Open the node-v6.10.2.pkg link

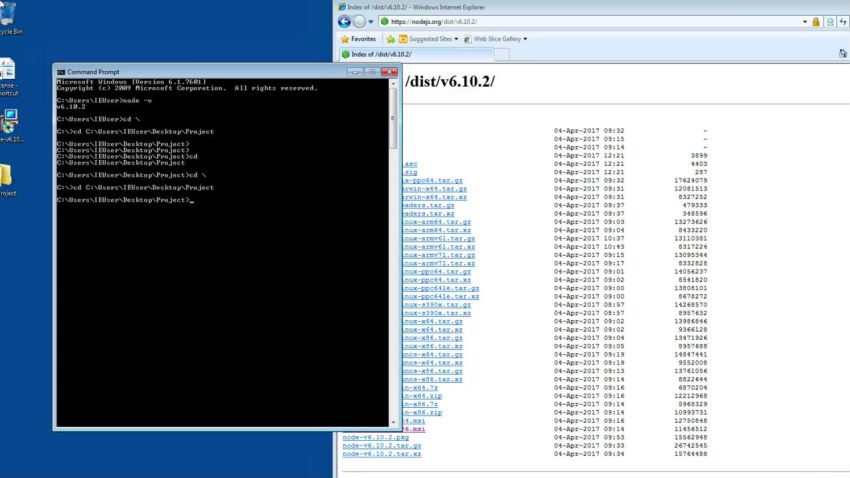click(x=376, y=437)
